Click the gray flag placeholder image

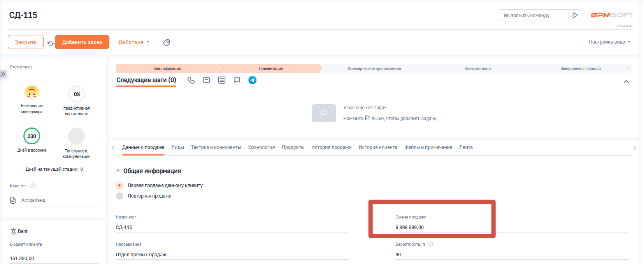[x=324, y=113]
